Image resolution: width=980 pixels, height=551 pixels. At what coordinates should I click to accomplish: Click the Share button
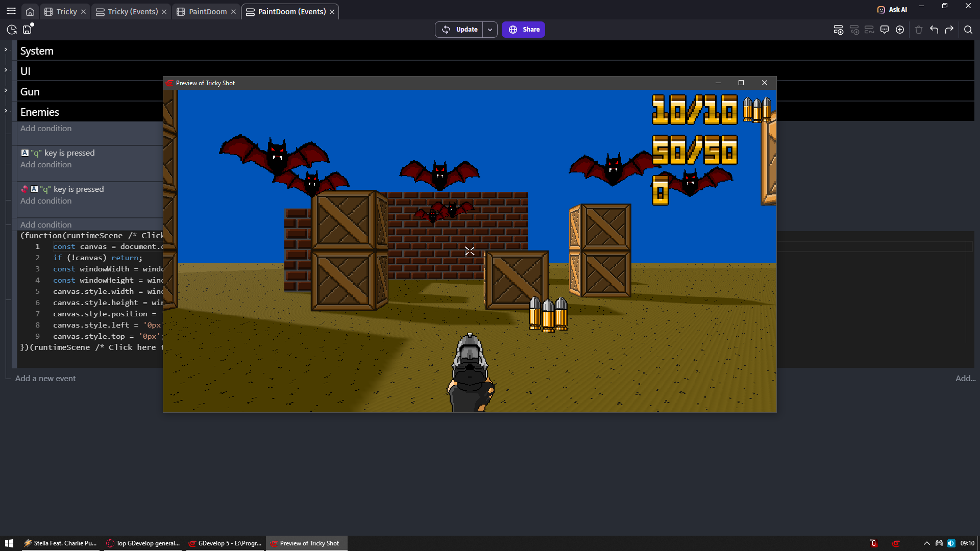pos(523,30)
